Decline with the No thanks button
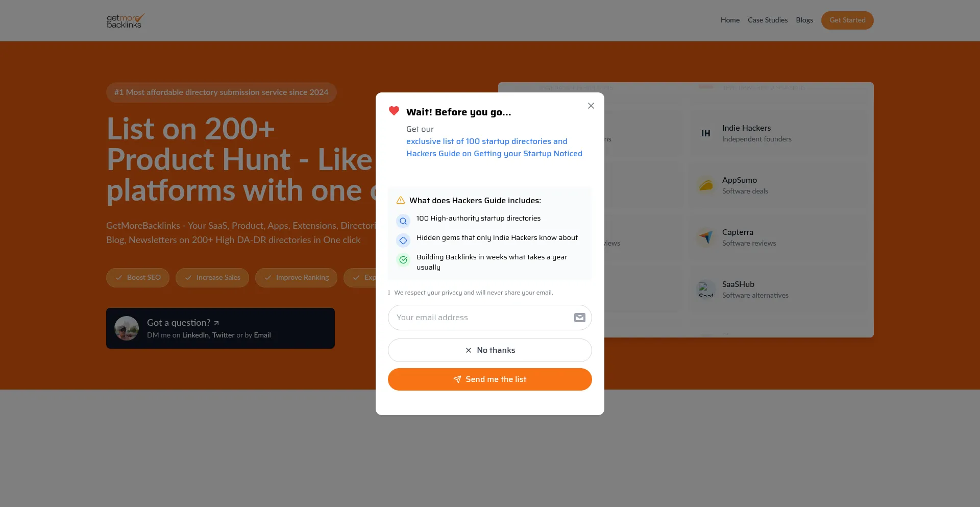 [x=490, y=350]
